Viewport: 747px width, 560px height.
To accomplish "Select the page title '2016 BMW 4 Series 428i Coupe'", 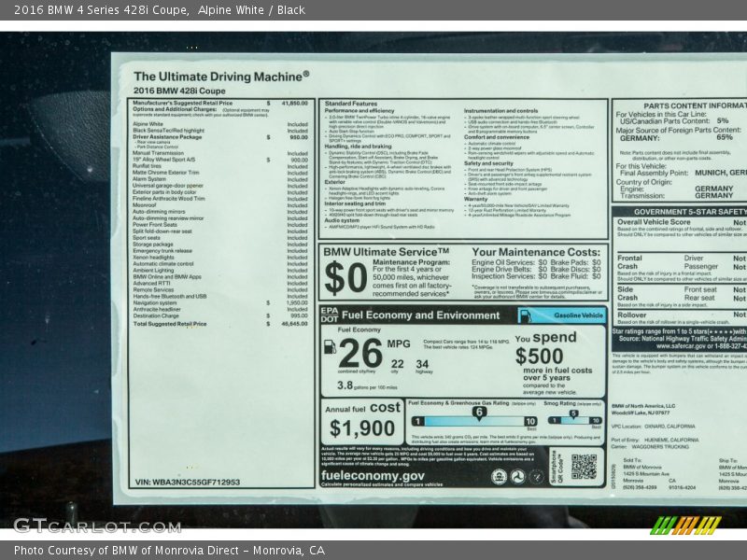I will [x=102, y=10].
